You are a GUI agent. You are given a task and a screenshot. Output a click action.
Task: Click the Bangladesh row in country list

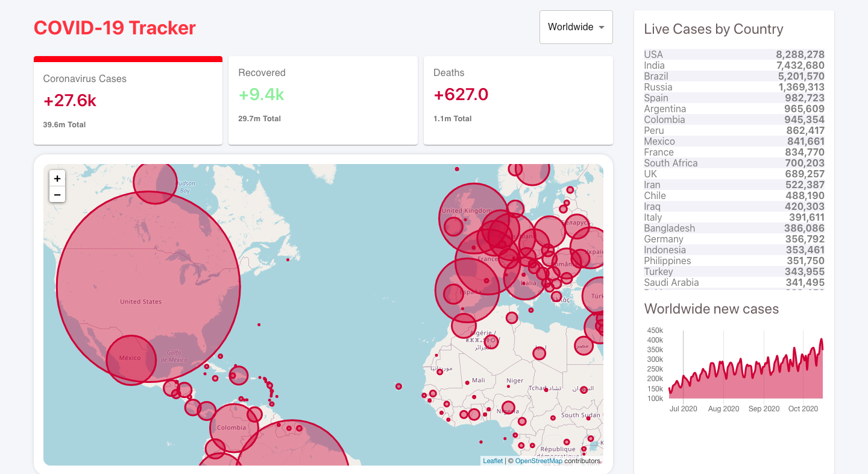(734, 228)
